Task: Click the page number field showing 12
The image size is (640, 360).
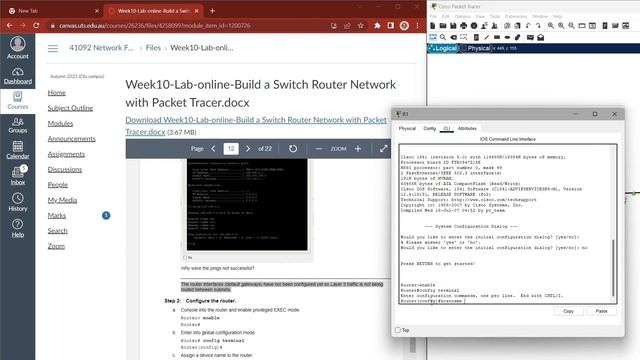Action: (231, 149)
